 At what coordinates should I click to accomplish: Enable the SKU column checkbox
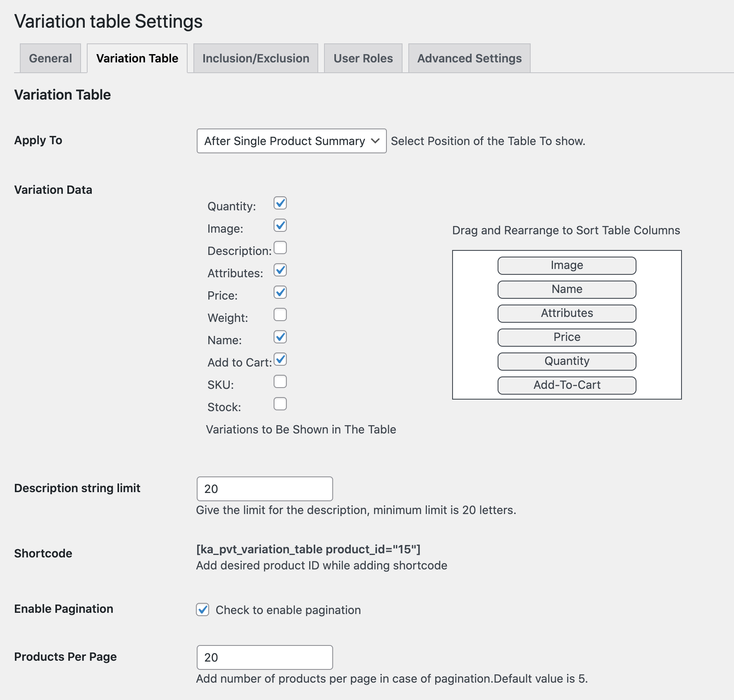(280, 381)
